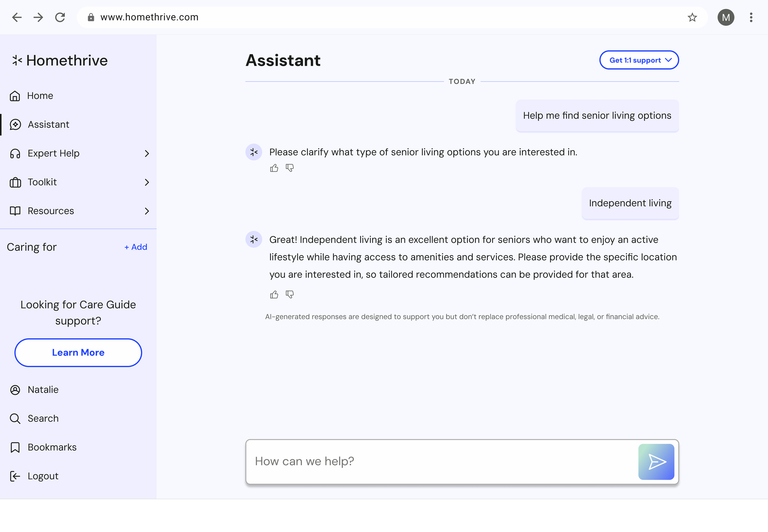The image size is (768, 532).
Task: Select Assistant in the sidebar
Action: tap(48, 124)
